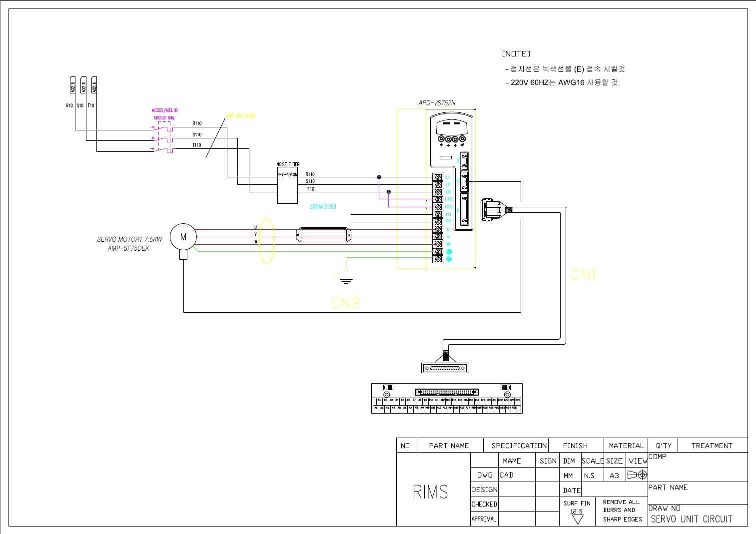
Task: Click the SPECIFICATION column header
Action: coord(519,446)
